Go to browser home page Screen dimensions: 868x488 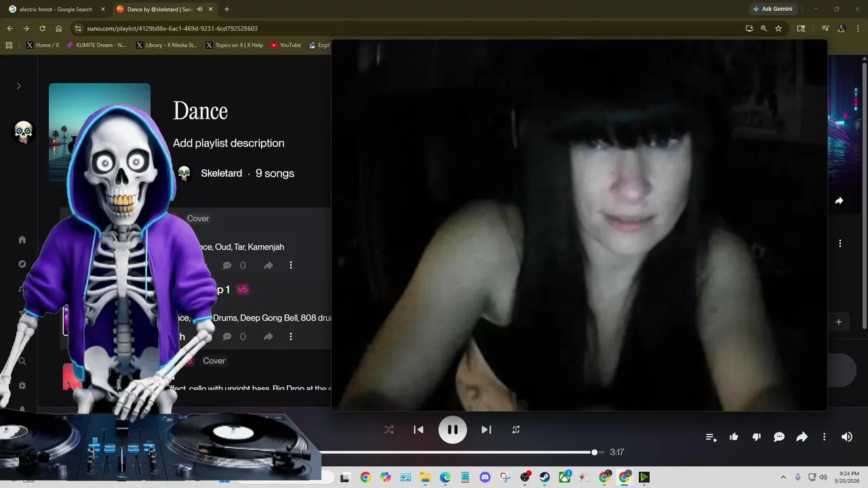pyautogui.click(x=58, y=28)
